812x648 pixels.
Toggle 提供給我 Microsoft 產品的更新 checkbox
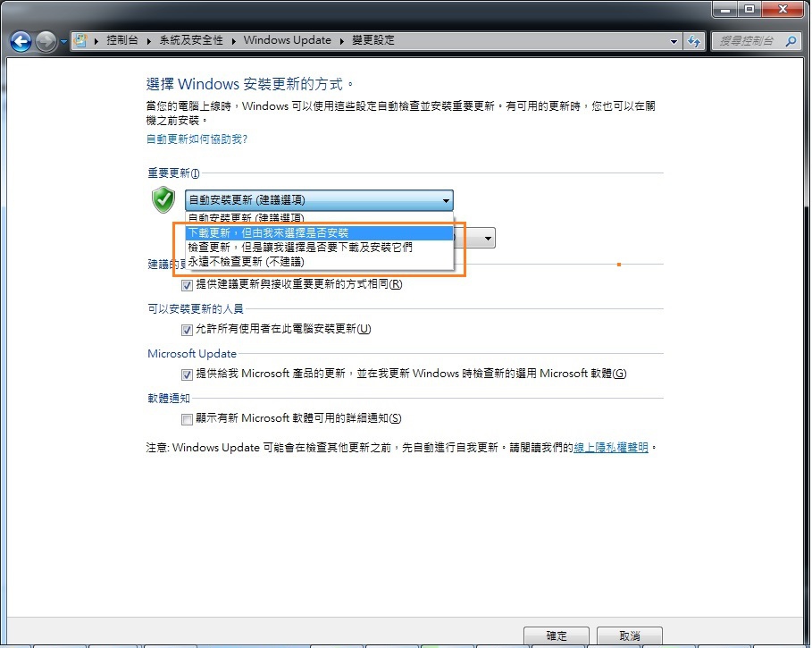(187, 374)
